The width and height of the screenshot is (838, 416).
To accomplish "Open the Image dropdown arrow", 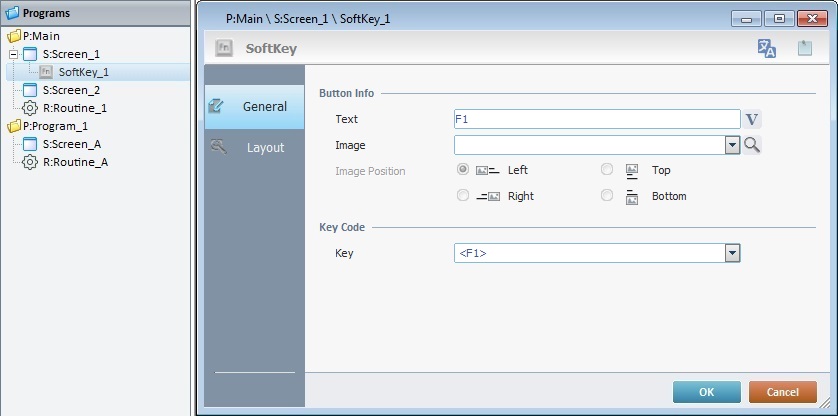I will coord(733,145).
